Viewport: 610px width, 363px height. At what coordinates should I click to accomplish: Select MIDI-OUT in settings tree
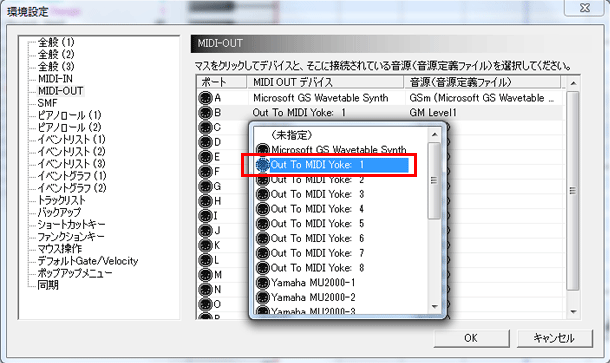pos(61,91)
